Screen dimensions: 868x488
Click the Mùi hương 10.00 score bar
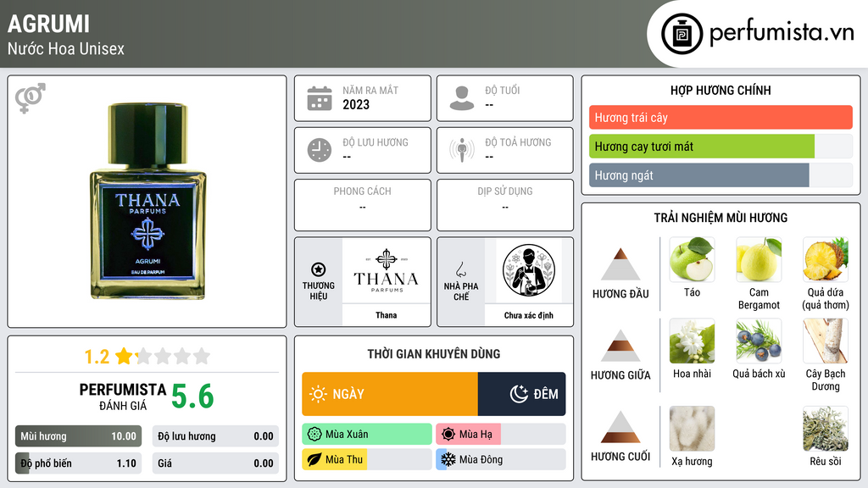pos(78,436)
